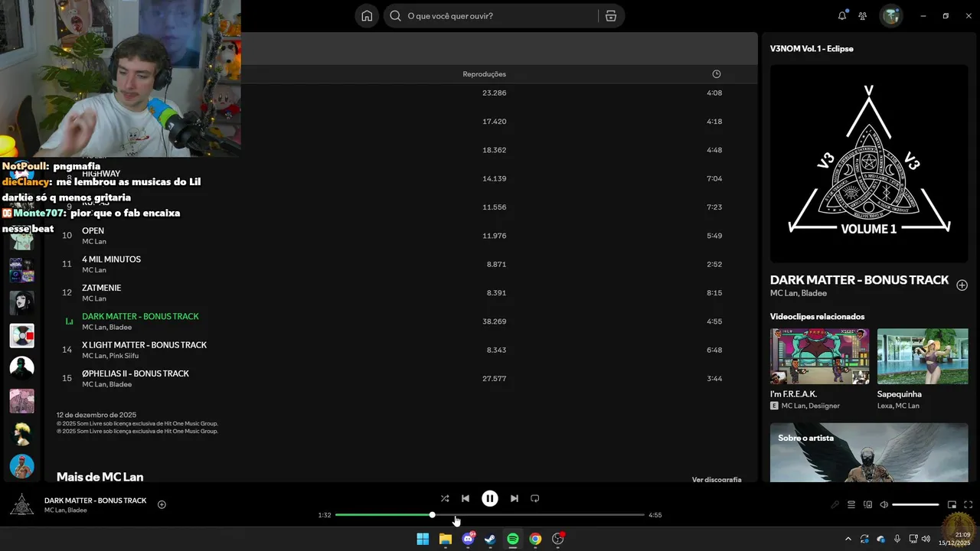Seek within the song progress bar
The height and width of the screenshot is (551, 980).
490,515
